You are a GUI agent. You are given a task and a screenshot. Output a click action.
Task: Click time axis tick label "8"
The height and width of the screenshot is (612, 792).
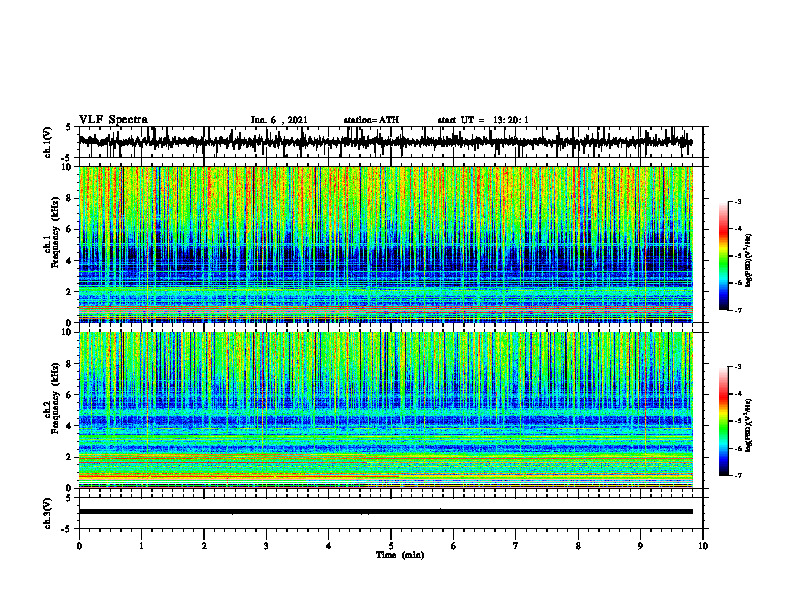click(578, 546)
